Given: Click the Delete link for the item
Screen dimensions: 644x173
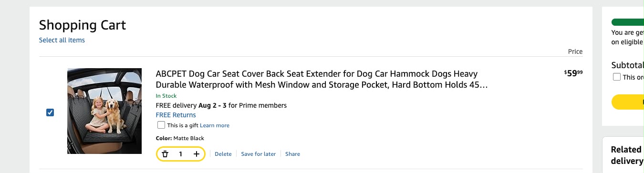Looking at the screenshot, I should click(x=223, y=154).
